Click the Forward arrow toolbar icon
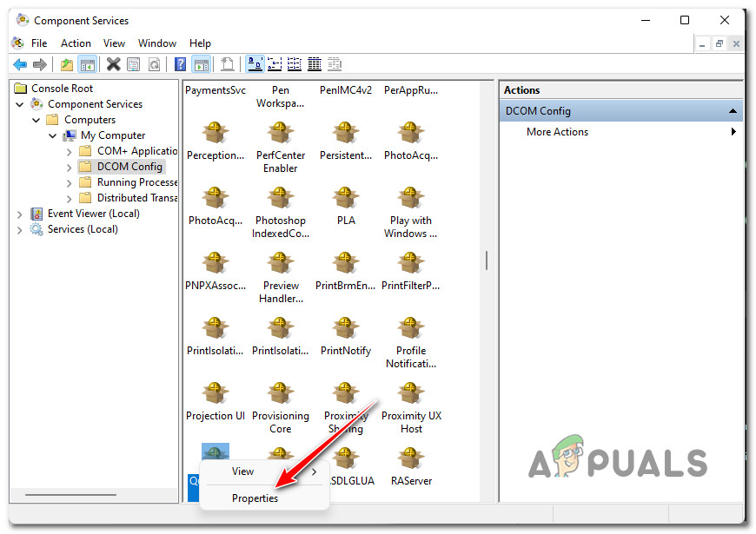This screenshot has height=534, width=756. click(39, 64)
